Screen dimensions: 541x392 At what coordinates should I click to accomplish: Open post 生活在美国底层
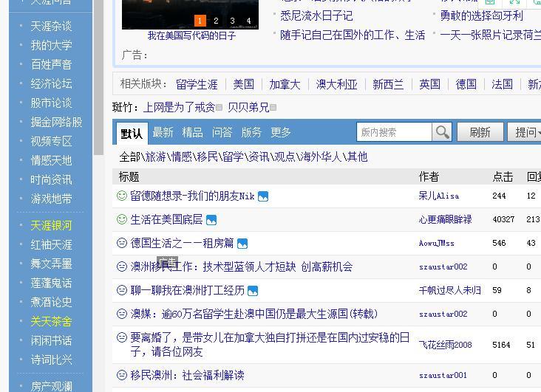[166, 219]
